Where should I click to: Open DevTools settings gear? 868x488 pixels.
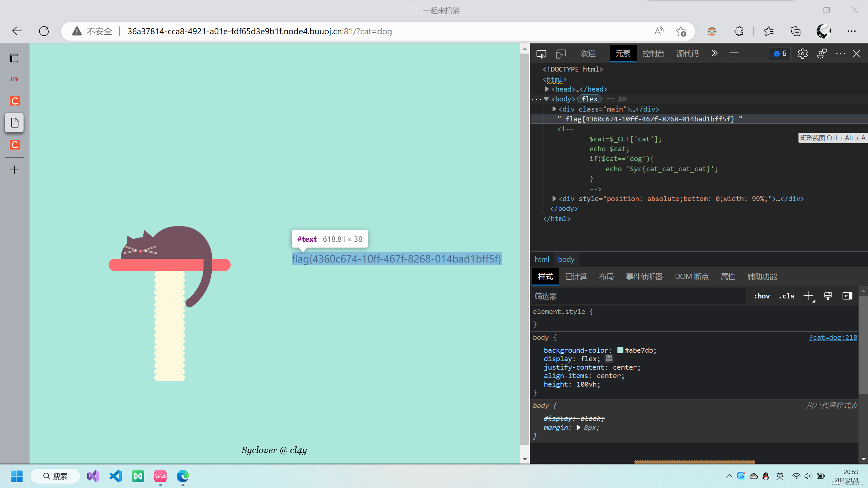tap(802, 54)
